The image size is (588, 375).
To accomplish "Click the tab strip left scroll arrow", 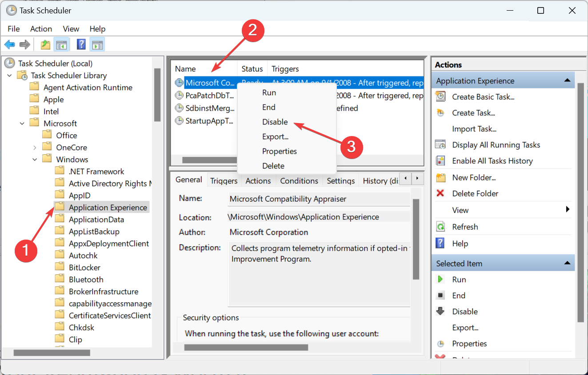I will pos(406,179).
